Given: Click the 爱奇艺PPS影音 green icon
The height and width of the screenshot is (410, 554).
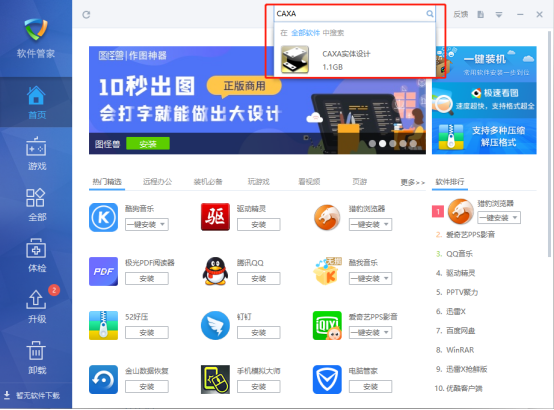Looking at the screenshot, I should click(x=327, y=325).
